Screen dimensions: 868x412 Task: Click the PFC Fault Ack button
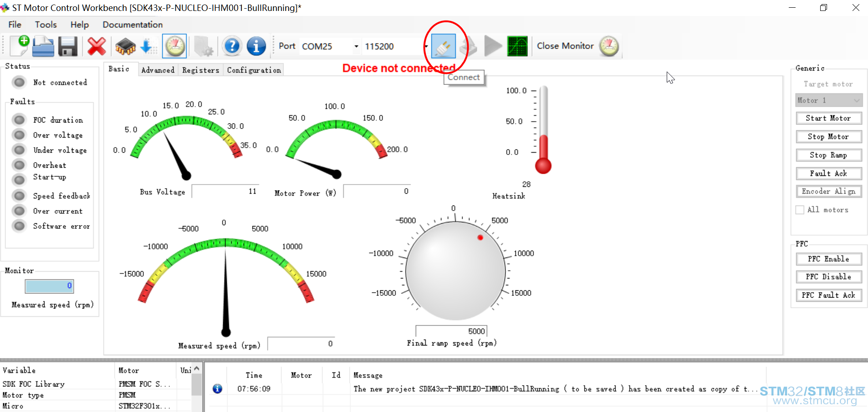point(829,295)
